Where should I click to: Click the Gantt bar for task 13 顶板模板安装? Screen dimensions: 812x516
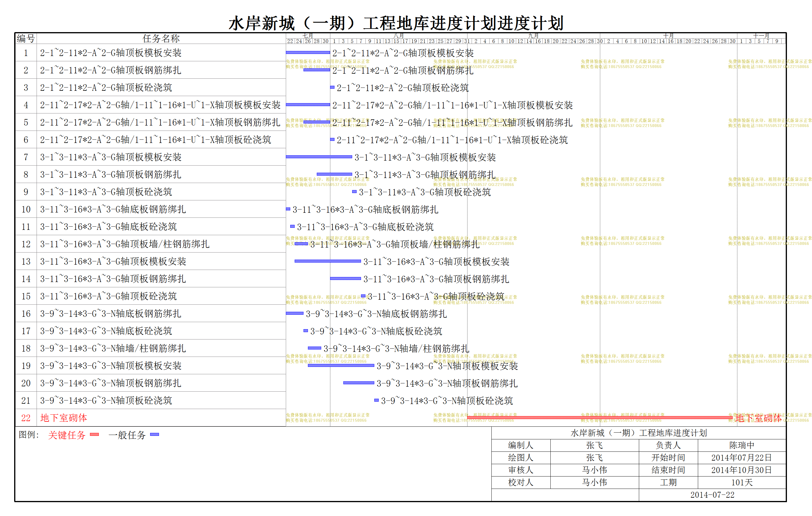point(328,261)
